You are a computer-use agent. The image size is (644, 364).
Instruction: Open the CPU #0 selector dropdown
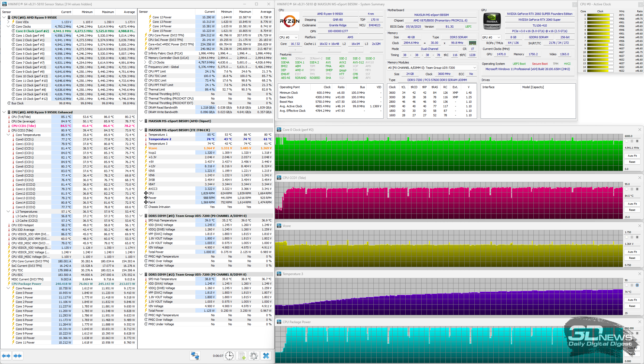click(x=288, y=37)
